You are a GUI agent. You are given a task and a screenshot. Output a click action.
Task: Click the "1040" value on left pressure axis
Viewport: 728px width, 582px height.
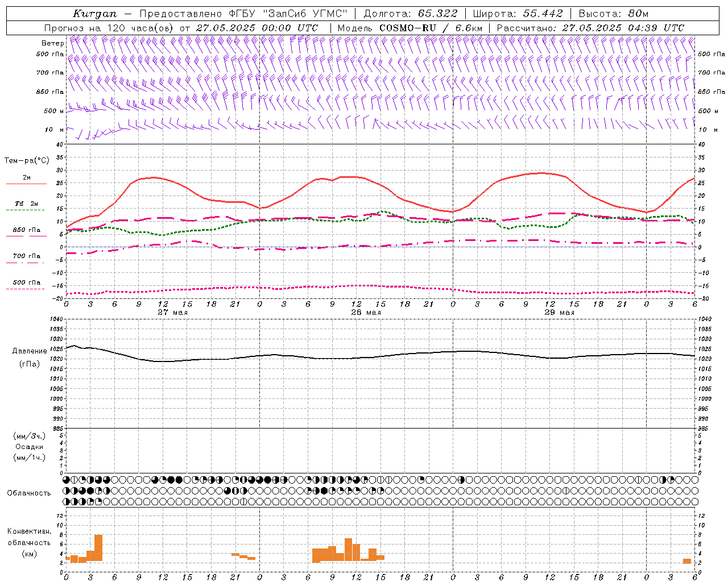56,319
